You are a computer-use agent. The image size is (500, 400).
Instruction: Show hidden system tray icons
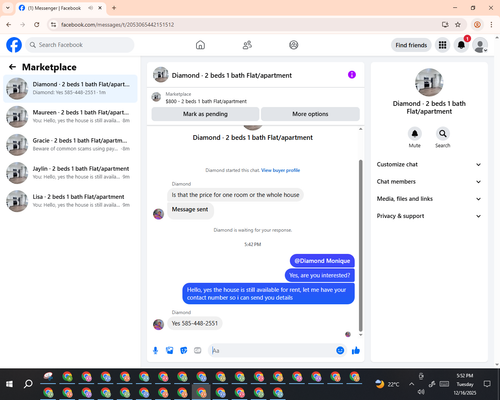click(x=412, y=384)
